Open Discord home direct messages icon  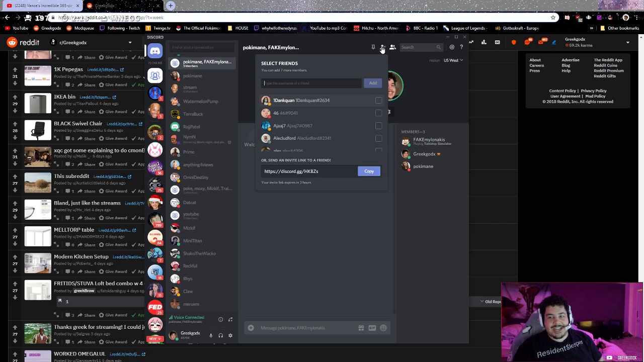pyautogui.click(x=155, y=50)
